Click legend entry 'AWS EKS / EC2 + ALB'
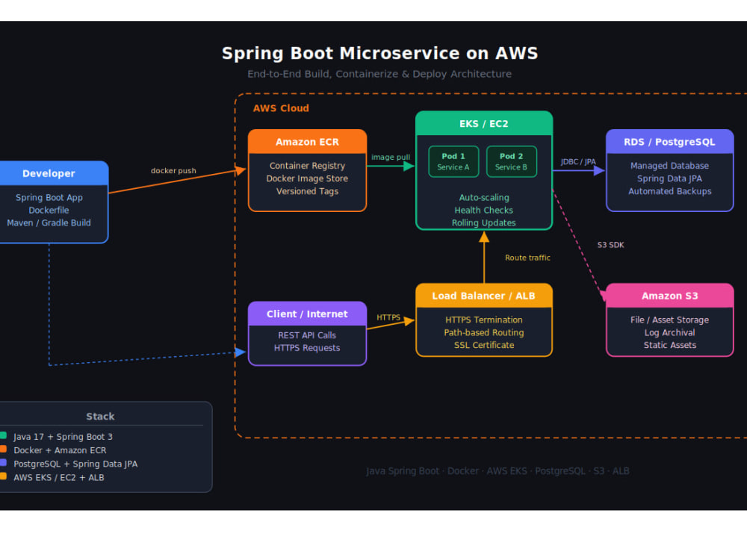Viewport: 747px width, 560px height. 58,477
